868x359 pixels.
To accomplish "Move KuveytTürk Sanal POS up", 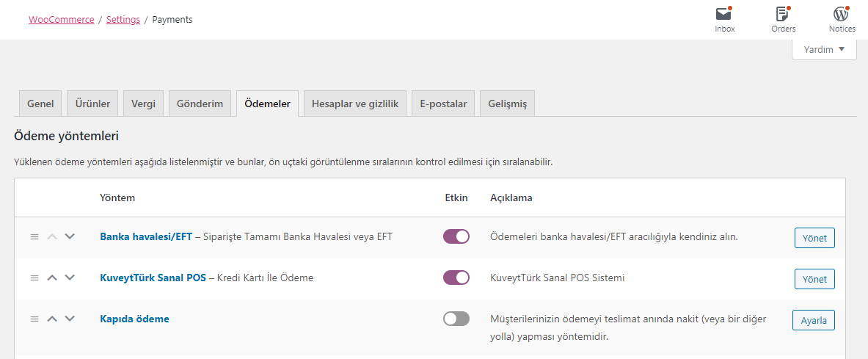I will [52, 278].
